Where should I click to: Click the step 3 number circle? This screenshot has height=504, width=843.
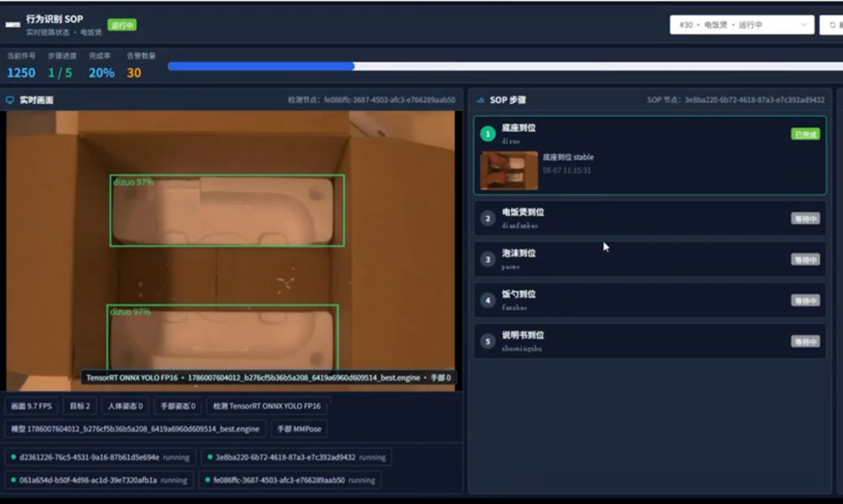[488, 259]
